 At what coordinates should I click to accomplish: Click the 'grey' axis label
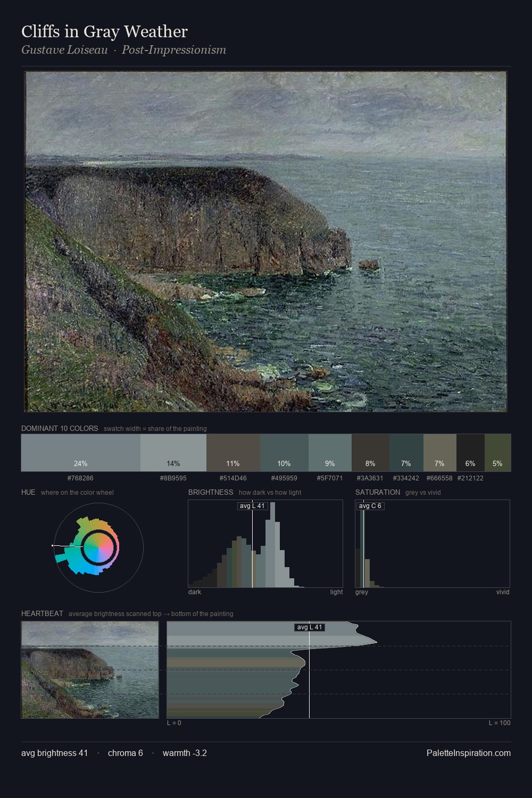[362, 592]
